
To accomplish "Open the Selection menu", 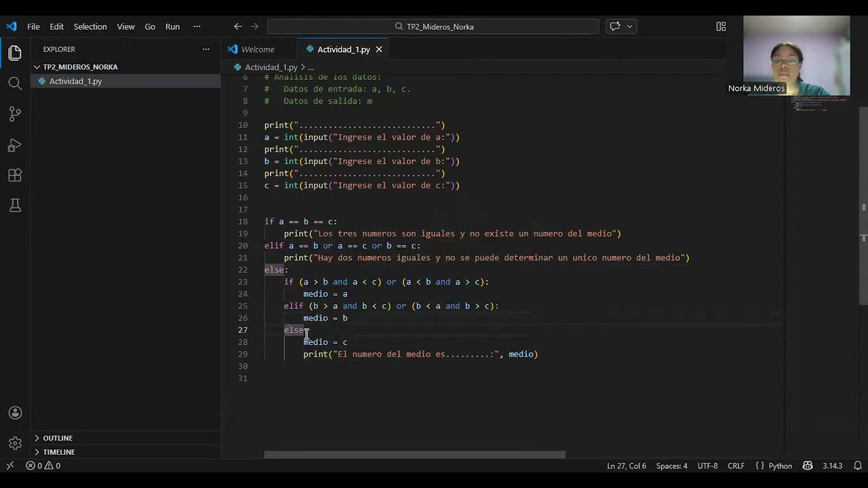I will pyautogui.click(x=90, y=26).
